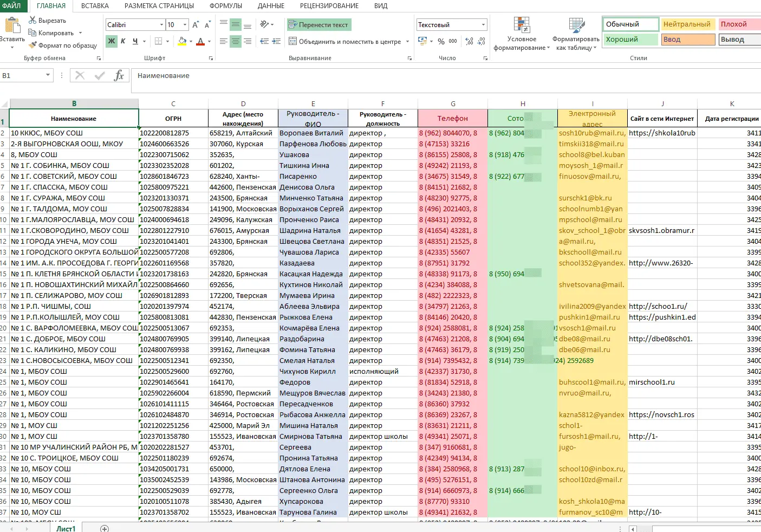Click the accounting currency format icon

pyautogui.click(x=422, y=41)
